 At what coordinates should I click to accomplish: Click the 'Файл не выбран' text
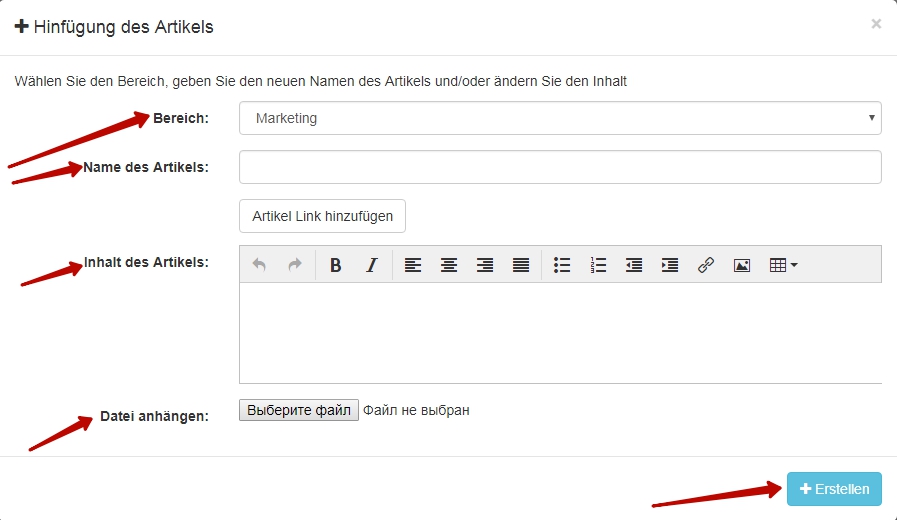pos(416,410)
